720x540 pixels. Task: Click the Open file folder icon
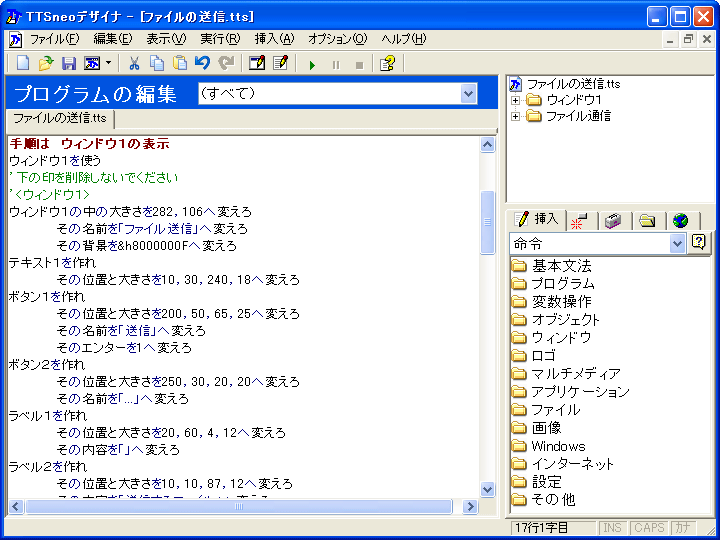coord(45,63)
